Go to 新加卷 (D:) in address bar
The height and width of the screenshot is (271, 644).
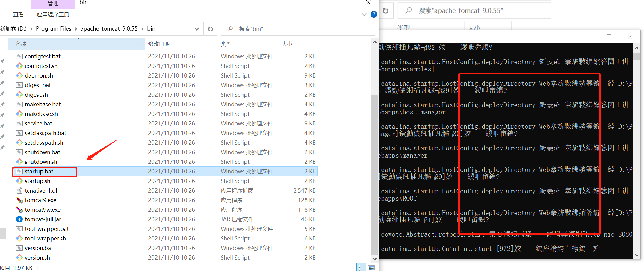coord(13,29)
